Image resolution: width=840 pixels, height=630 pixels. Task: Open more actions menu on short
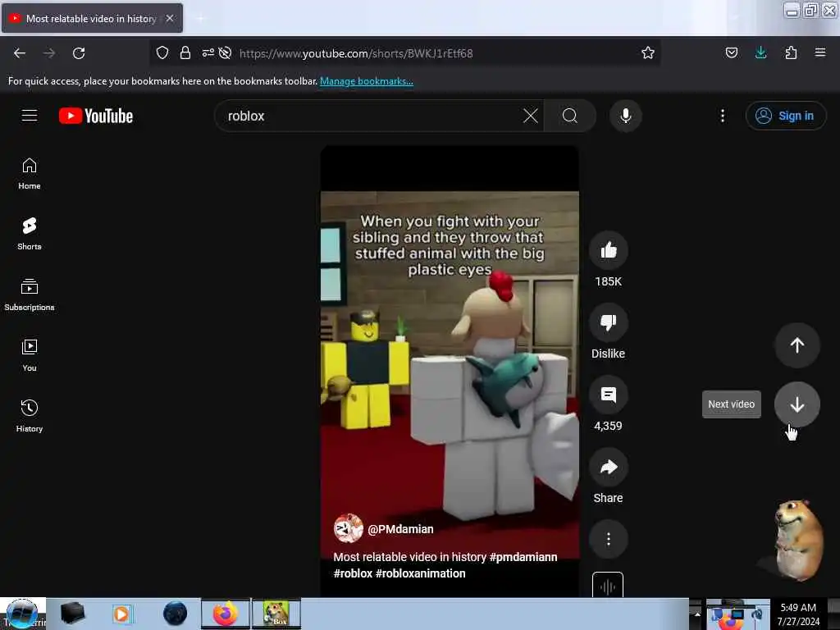coord(608,539)
